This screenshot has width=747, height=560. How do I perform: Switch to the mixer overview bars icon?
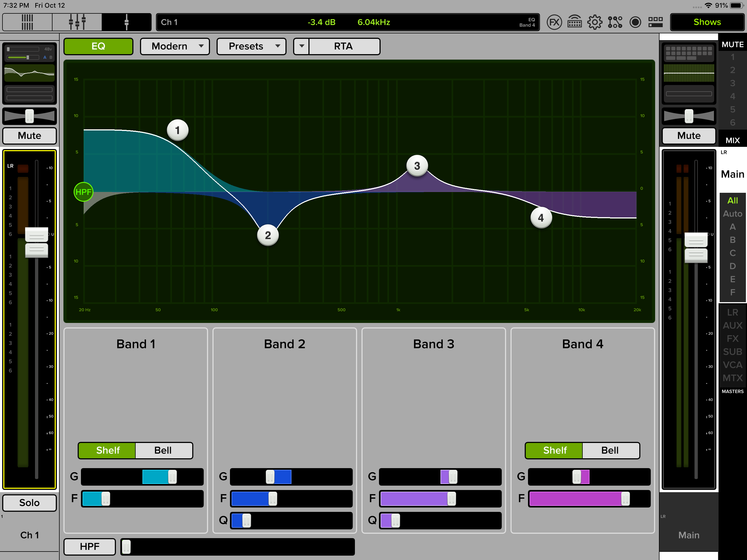(x=27, y=22)
